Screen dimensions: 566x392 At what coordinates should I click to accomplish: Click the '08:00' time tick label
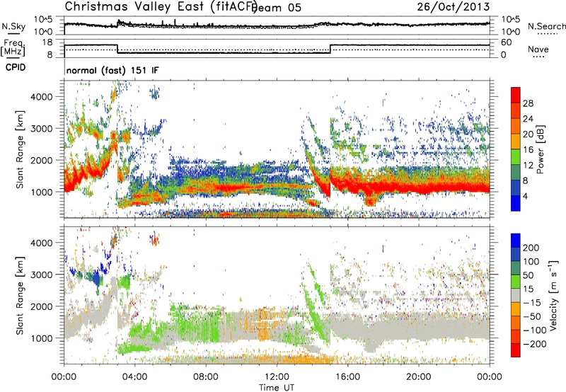(206, 377)
